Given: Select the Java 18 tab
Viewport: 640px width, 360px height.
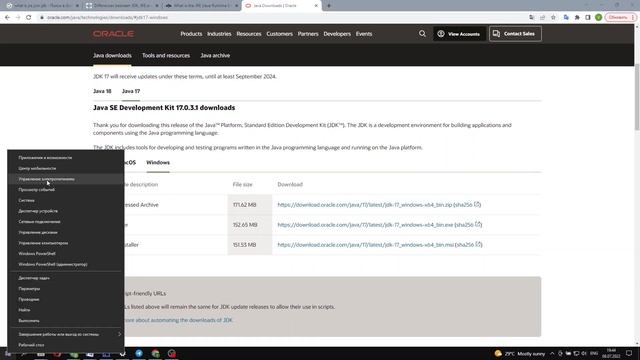Looking at the screenshot, I should tap(102, 91).
